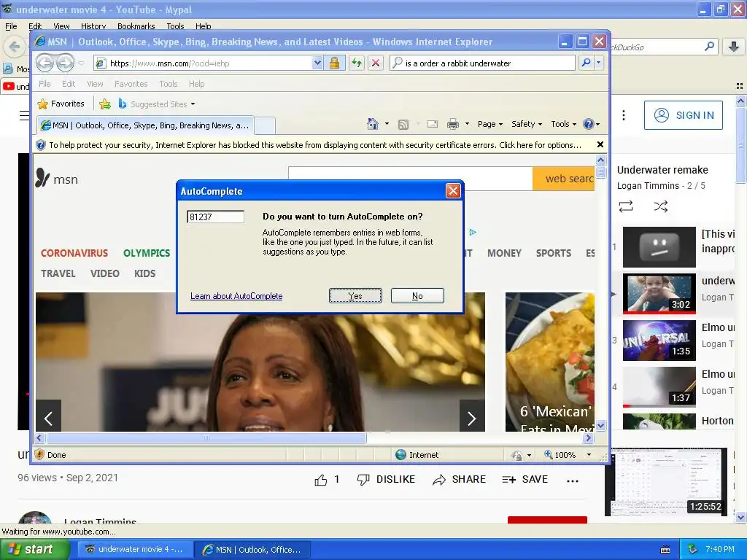747x560 pixels.
Task: Switch to underwater movie 4 taskbar item
Action: click(134, 549)
